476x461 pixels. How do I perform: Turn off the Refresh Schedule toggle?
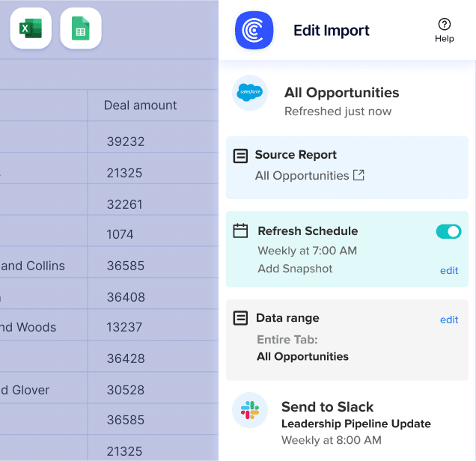pyautogui.click(x=448, y=232)
